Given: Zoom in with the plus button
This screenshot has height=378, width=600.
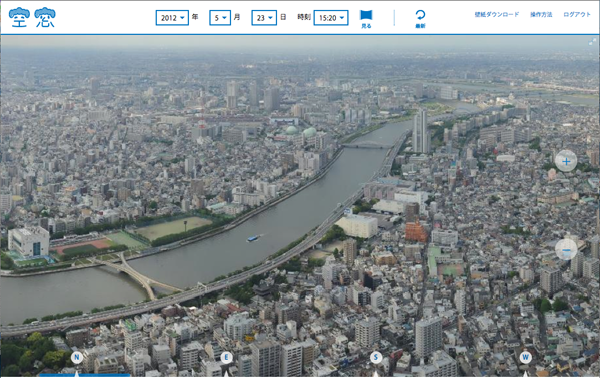Looking at the screenshot, I should (x=566, y=161).
